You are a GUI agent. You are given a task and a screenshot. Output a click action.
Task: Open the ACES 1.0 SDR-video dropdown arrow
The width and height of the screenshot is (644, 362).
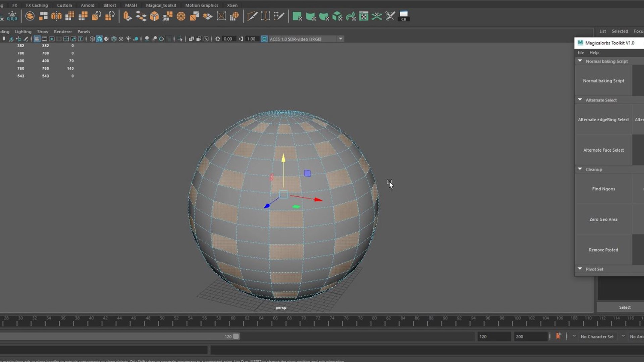pyautogui.click(x=340, y=39)
